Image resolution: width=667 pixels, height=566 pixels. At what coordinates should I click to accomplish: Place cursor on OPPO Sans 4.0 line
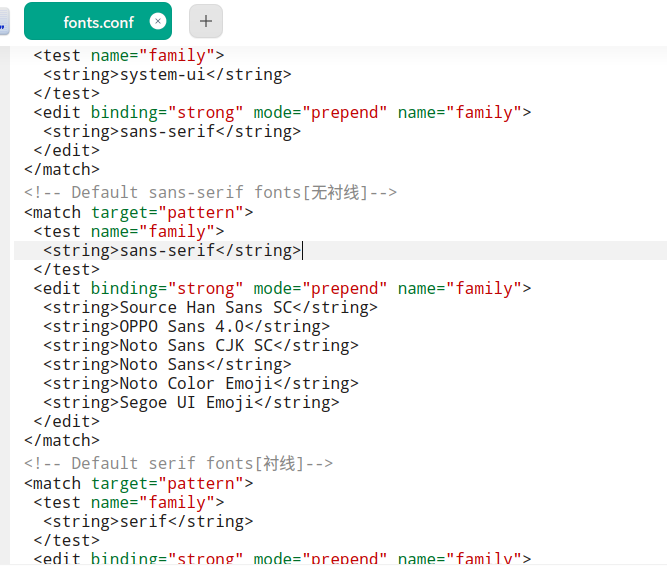[x=186, y=327]
